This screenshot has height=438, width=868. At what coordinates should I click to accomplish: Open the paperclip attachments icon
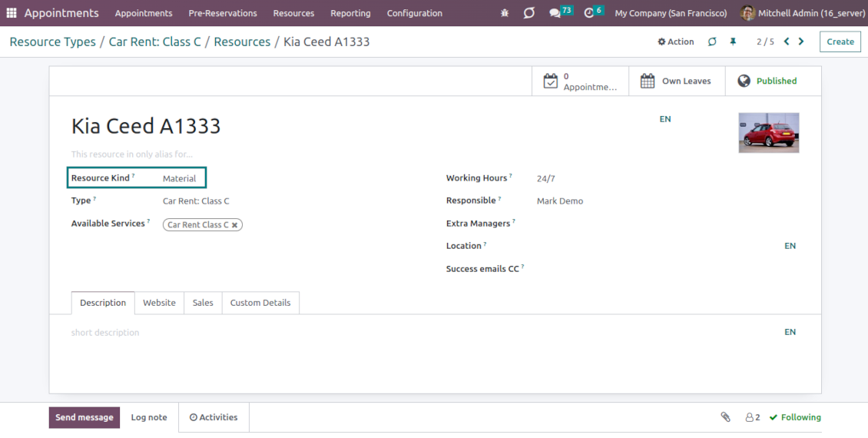[x=725, y=417]
